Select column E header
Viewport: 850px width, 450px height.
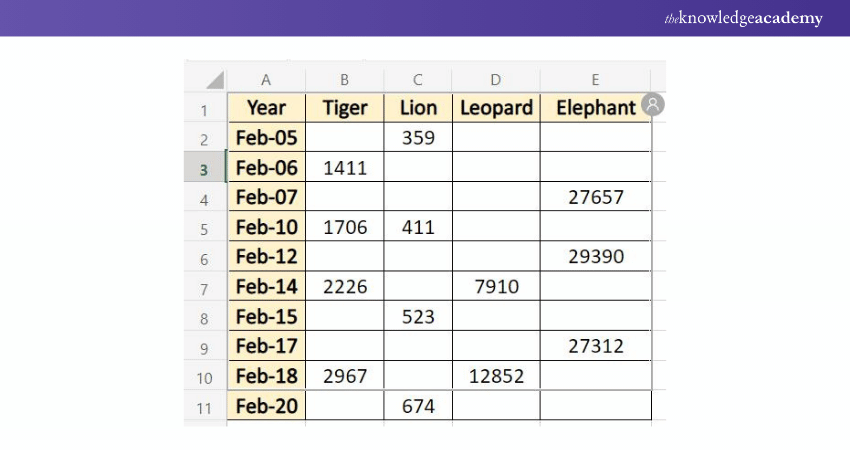pyautogui.click(x=595, y=80)
